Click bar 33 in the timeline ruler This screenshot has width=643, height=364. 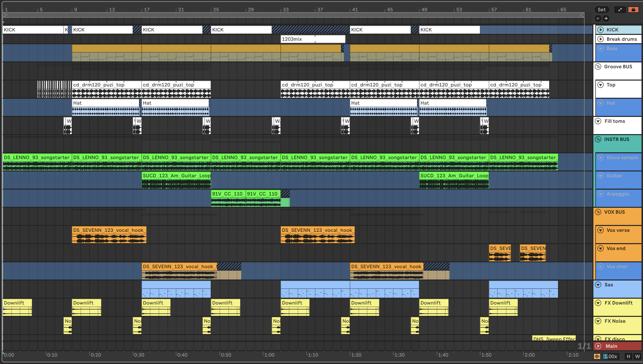click(x=285, y=10)
